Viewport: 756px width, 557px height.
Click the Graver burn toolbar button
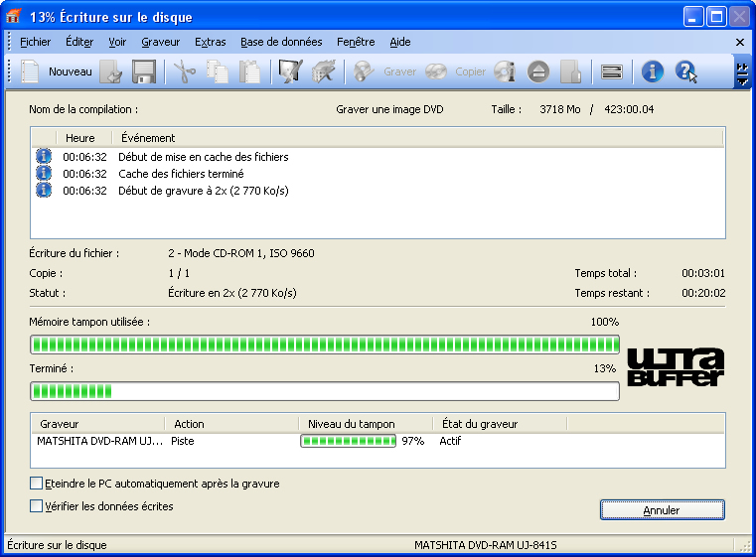pos(386,71)
